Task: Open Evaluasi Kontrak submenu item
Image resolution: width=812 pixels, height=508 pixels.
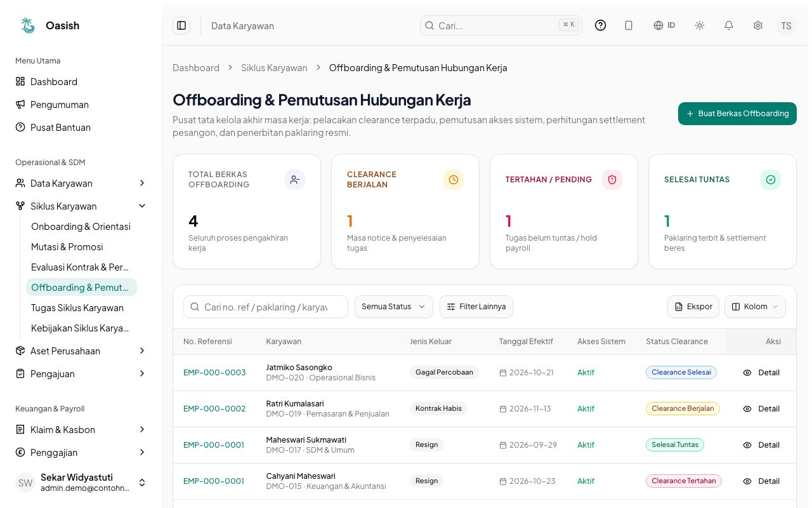Action: point(81,267)
